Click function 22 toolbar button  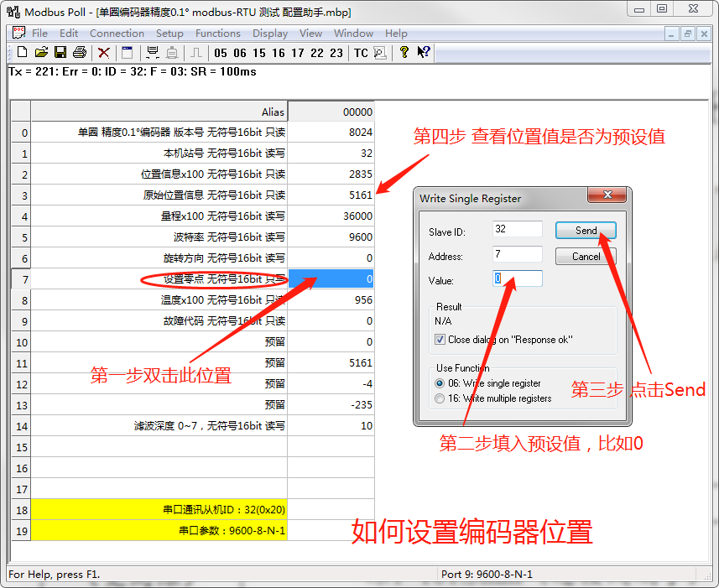click(x=317, y=53)
